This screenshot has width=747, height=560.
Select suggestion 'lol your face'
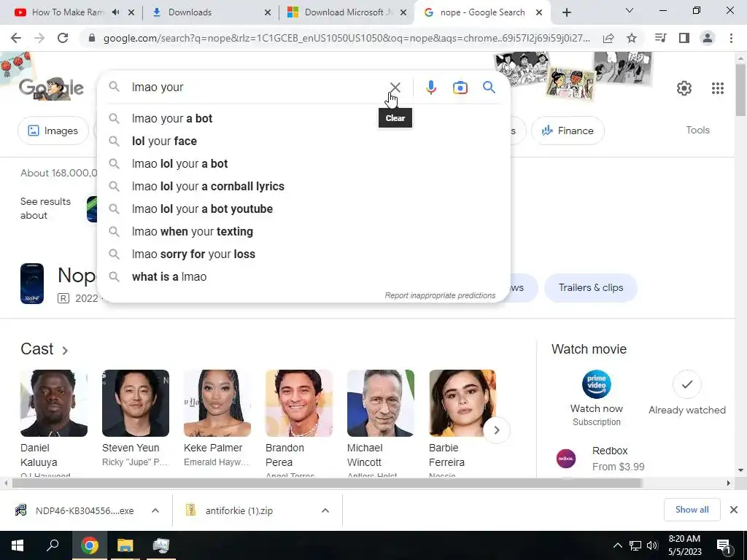pos(303,141)
